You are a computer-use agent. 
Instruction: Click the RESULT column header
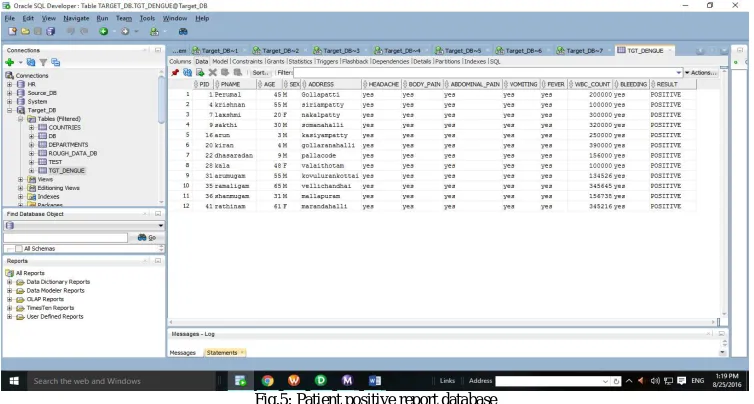673,84
